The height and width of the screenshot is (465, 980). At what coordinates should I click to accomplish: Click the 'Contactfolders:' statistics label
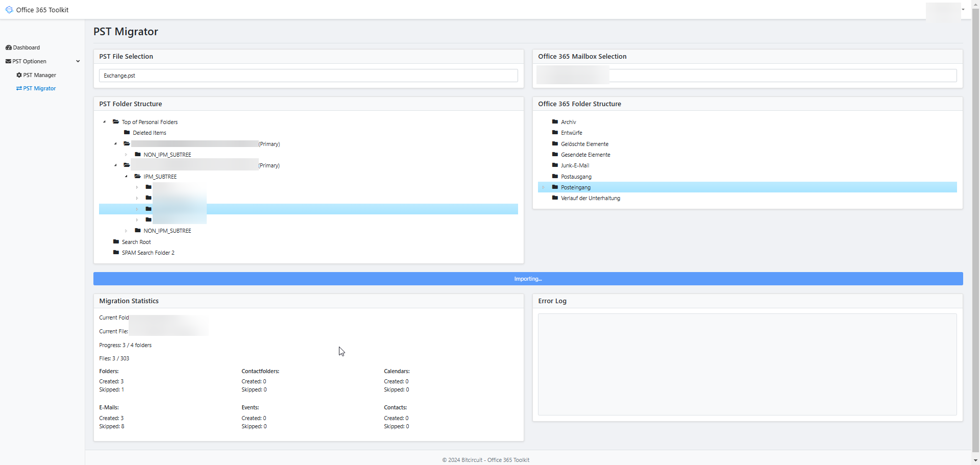[260, 371]
